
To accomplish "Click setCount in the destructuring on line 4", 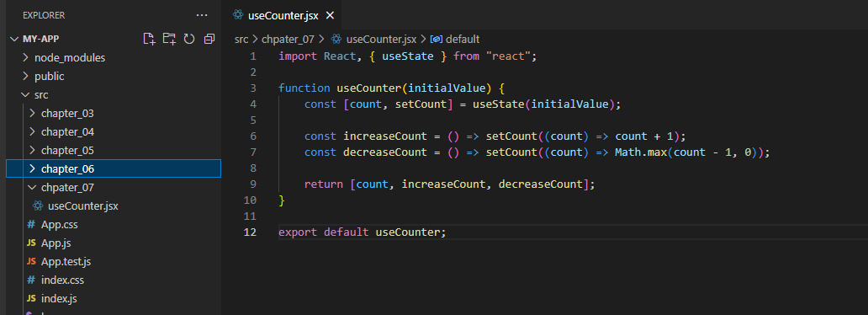I will click(421, 104).
